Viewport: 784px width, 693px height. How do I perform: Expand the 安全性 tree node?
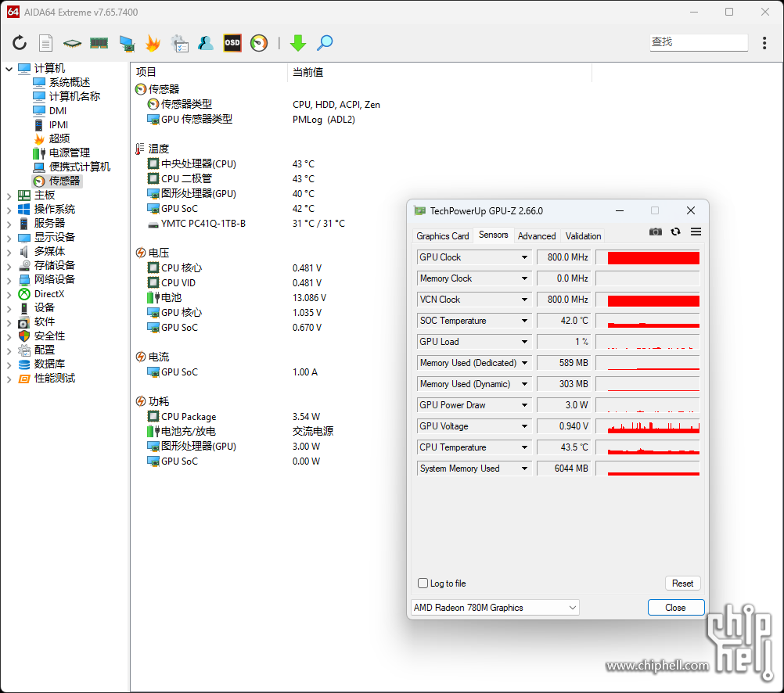point(9,336)
